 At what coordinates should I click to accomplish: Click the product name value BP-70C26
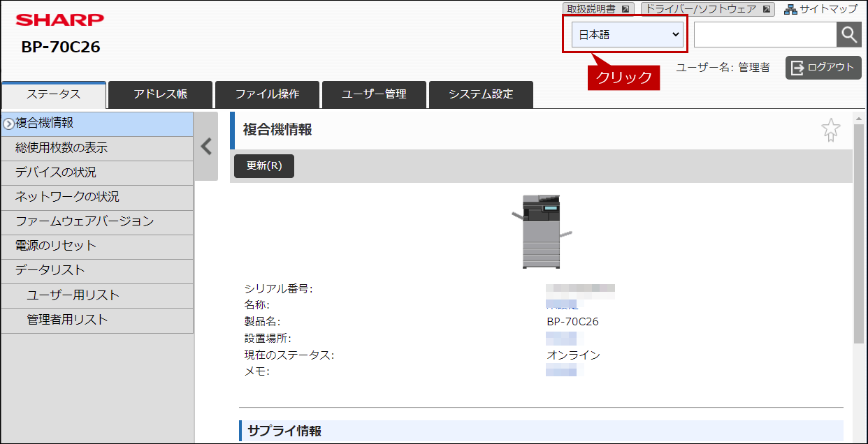pos(572,322)
